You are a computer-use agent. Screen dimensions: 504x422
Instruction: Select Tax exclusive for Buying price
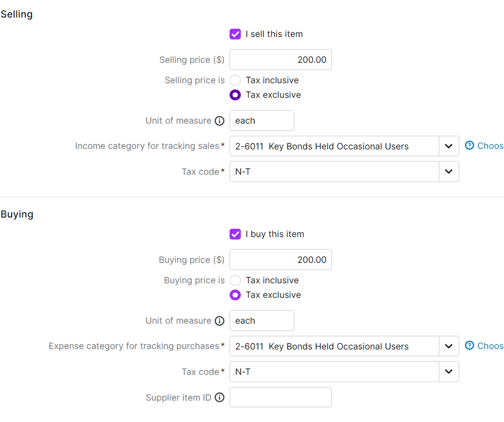235,295
